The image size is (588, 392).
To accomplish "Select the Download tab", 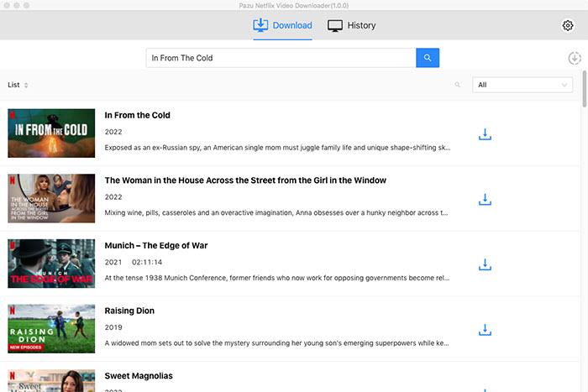I will (282, 25).
